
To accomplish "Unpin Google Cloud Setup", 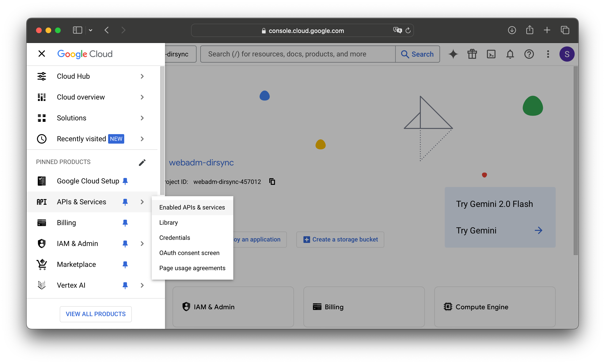I will [125, 181].
